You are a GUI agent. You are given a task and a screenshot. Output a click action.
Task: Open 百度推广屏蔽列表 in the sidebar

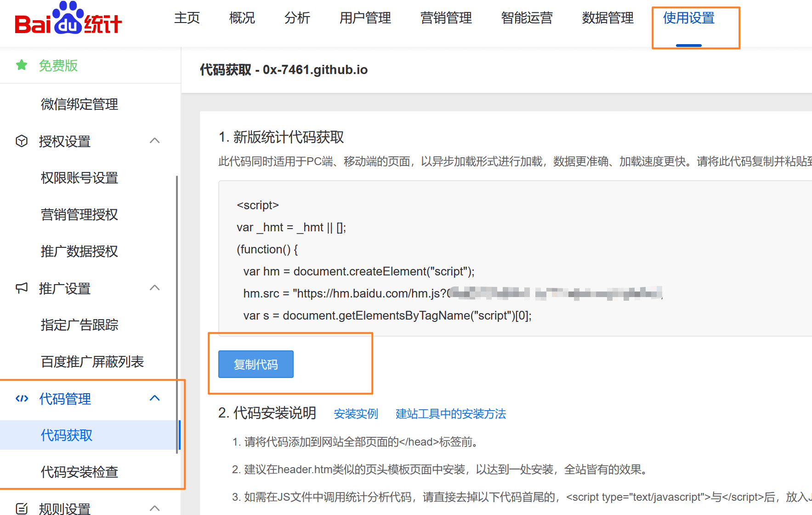92,362
